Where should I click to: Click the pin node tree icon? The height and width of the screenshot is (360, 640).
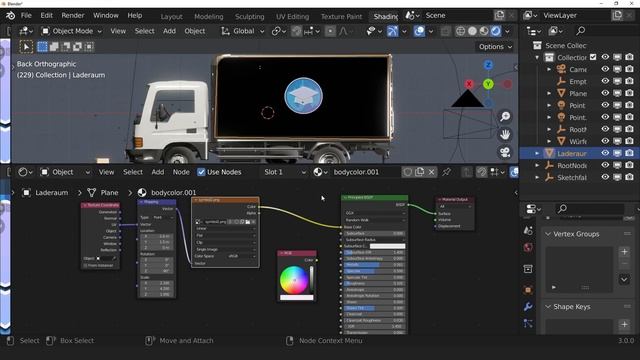(447, 172)
